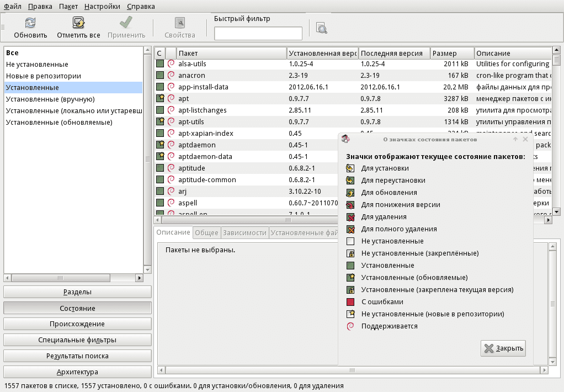Click the search magnifier toolbar icon
The height and width of the screenshot is (392, 564).
click(322, 28)
